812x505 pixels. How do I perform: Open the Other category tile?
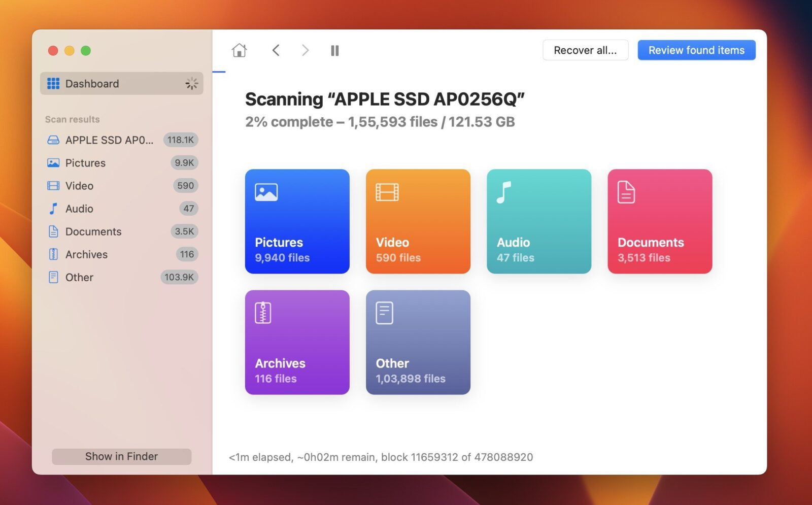[418, 343]
